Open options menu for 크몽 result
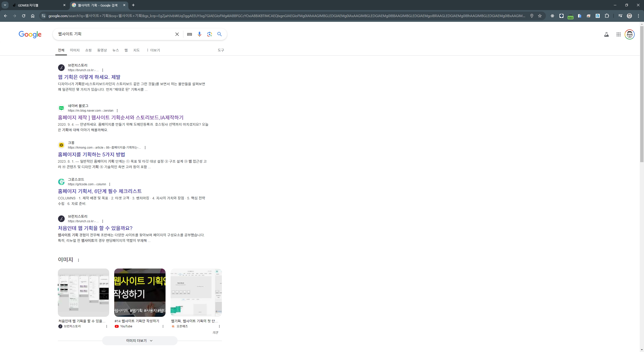This screenshot has height=352, width=644. [145, 148]
